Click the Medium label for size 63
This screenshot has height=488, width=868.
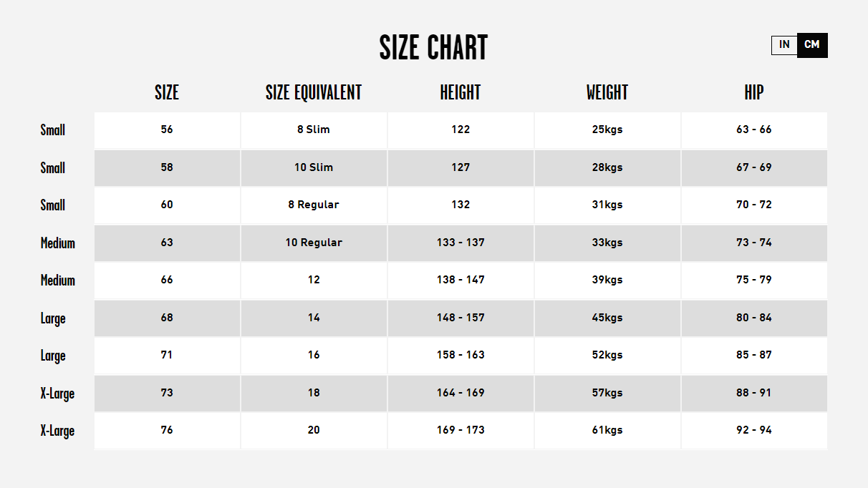coord(57,243)
